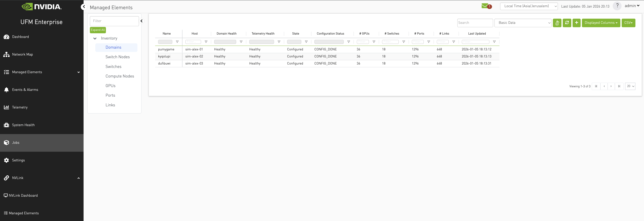Open the Domain Health filter funnel
This screenshot has width=644, height=221.
coord(241,42)
